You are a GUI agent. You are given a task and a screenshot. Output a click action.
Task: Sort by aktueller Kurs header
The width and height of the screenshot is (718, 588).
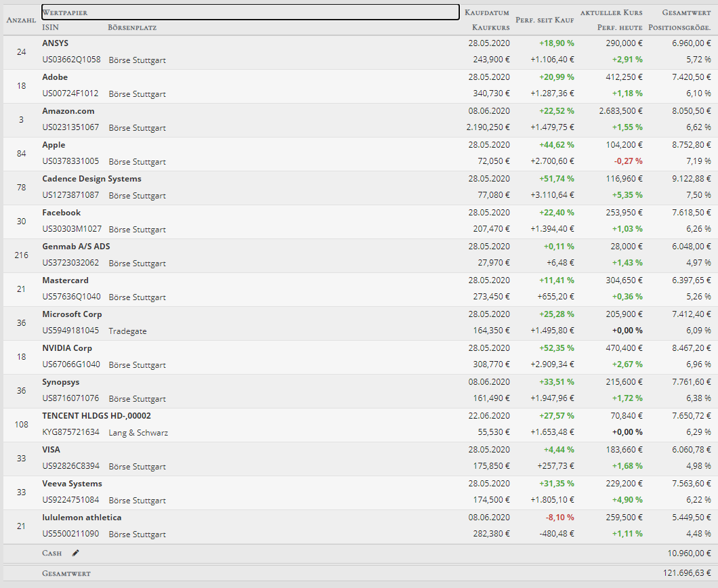pyautogui.click(x=611, y=12)
